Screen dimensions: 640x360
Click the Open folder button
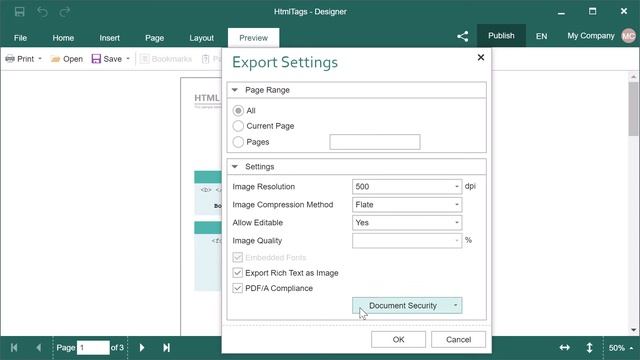[x=67, y=59]
